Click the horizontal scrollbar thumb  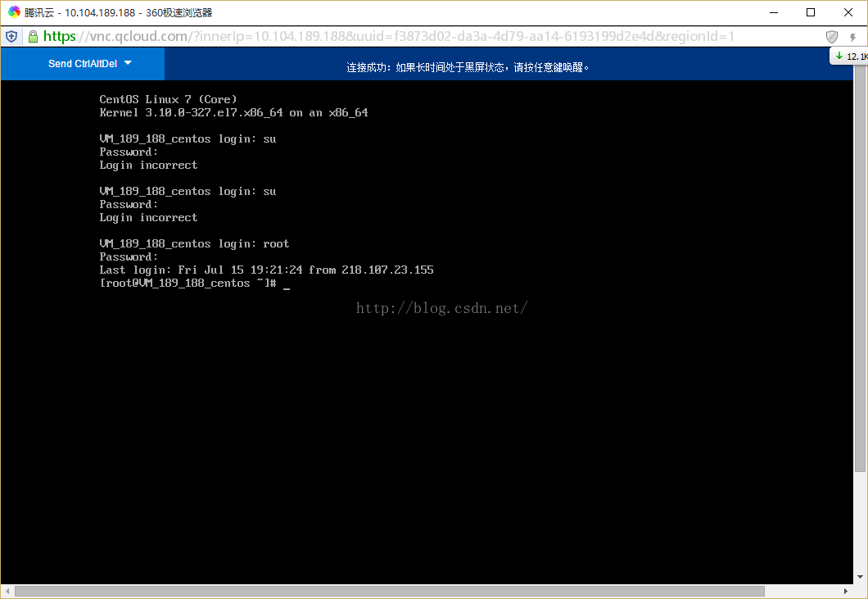coord(389,592)
